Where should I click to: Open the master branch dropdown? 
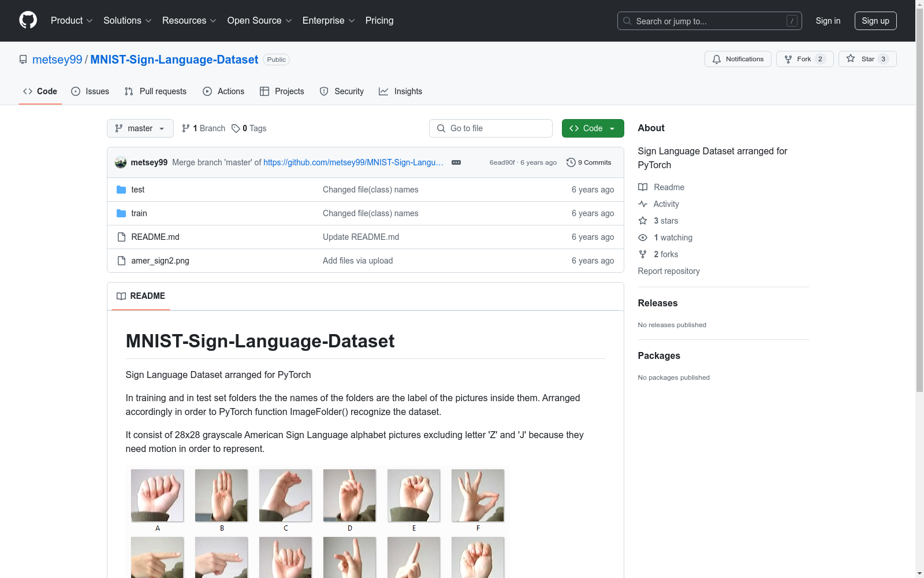140,128
